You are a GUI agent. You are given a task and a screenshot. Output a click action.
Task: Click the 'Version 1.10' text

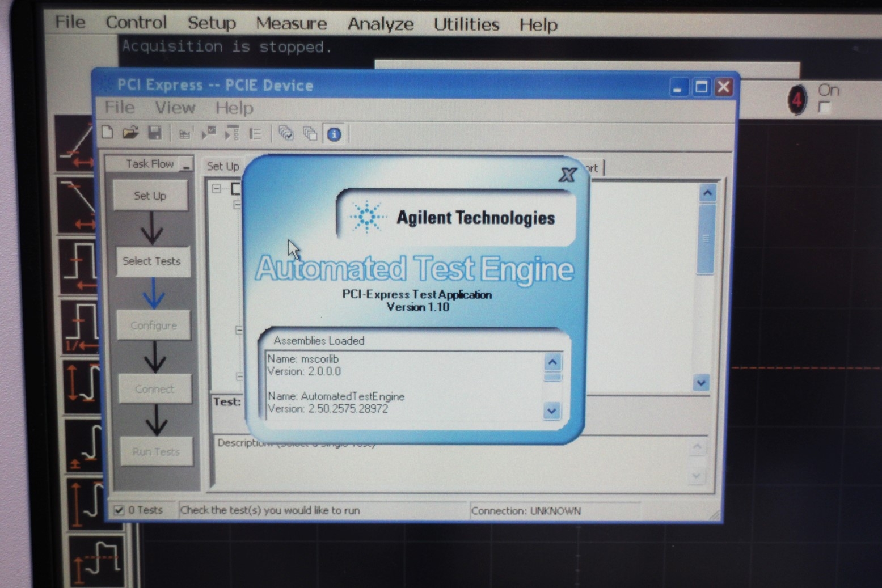(418, 307)
